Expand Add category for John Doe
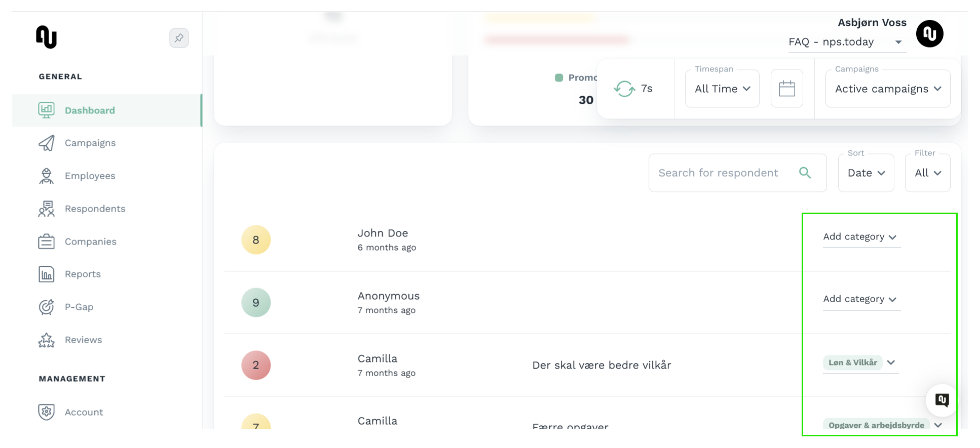This screenshot has height=448, width=980. coord(861,237)
